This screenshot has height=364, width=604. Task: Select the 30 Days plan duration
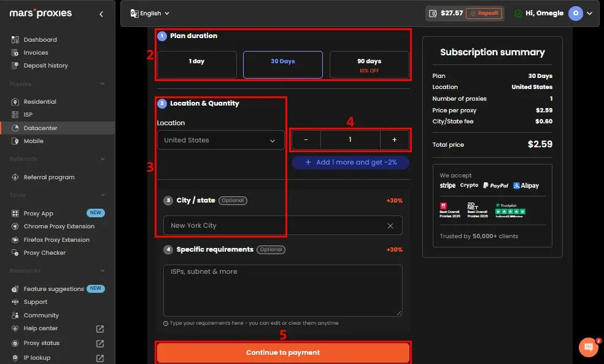click(283, 64)
